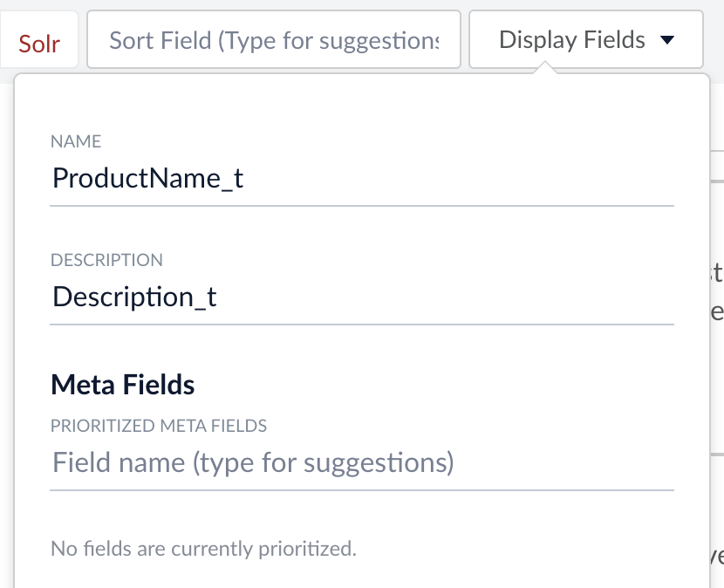724x588 pixels.
Task: Click the red Solr button
Action: (x=39, y=41)
